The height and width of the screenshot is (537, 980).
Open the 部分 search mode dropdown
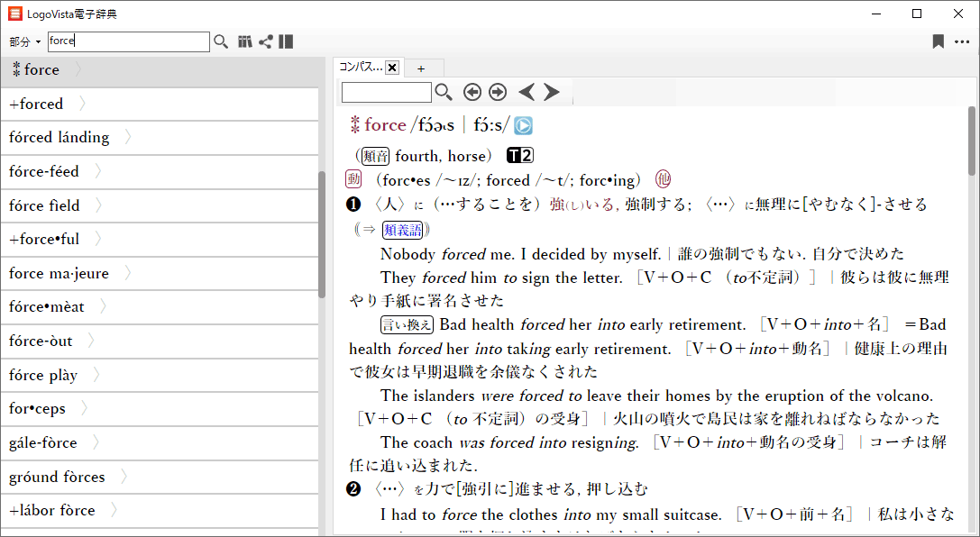pos(25,42)
